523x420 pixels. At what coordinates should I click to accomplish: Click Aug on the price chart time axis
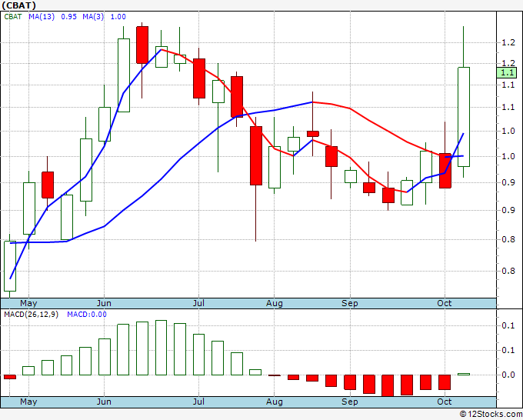pyautogui.click(x=274, y=303)
